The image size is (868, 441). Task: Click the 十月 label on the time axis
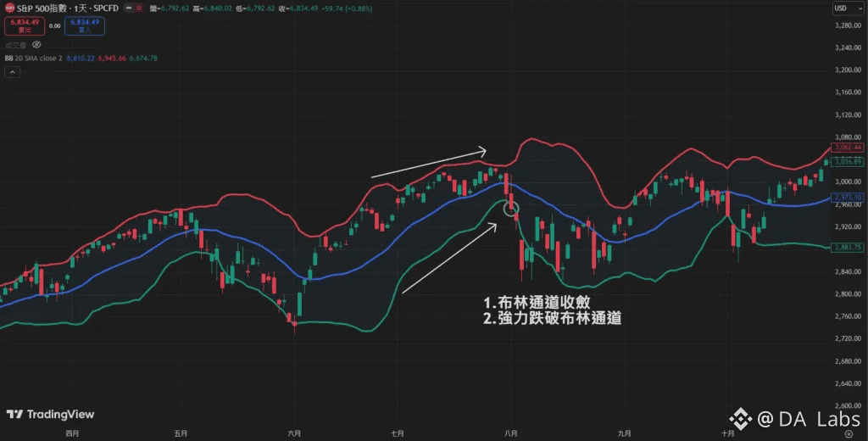[x=728, y=434]
